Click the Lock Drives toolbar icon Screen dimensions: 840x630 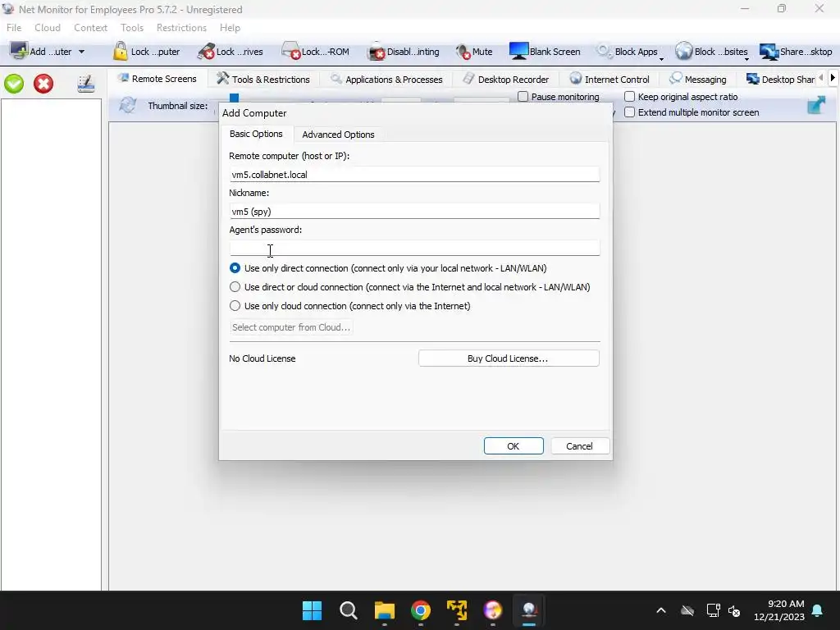coord(206,52)
